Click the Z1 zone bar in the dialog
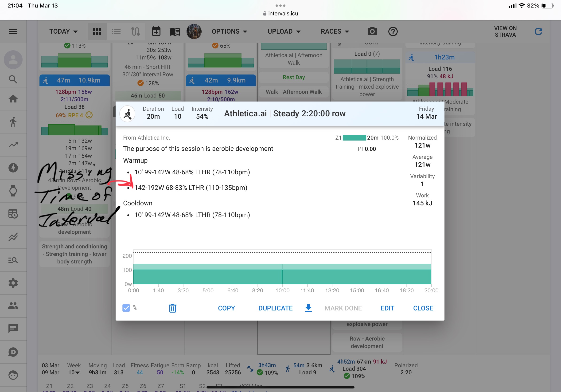Screen dimensions: 561x392 coord(354,137)
